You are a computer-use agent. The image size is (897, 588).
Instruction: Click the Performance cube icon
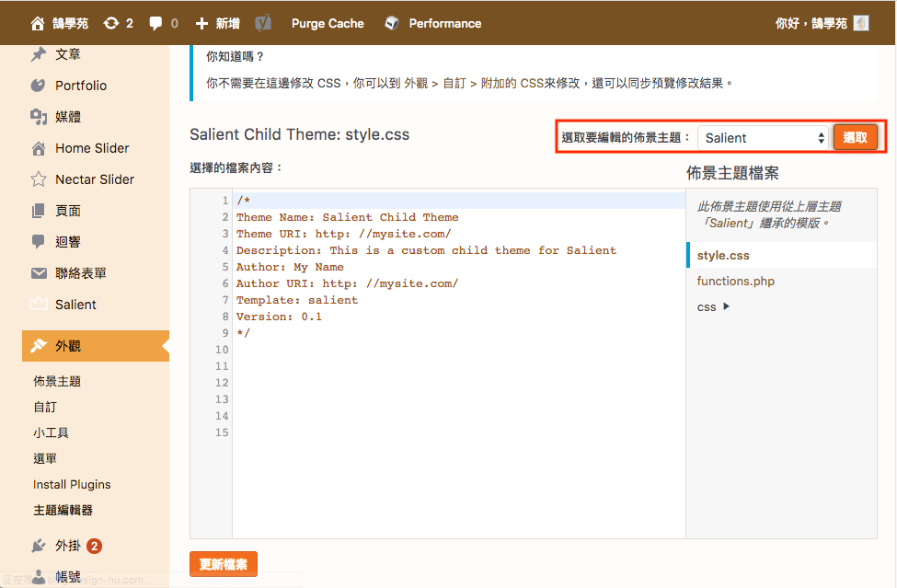[392, 23]
